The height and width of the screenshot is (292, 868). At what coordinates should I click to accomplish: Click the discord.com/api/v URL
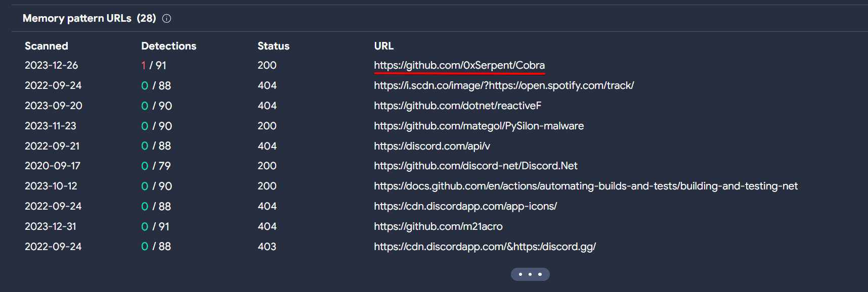click(x=431, y=146)
